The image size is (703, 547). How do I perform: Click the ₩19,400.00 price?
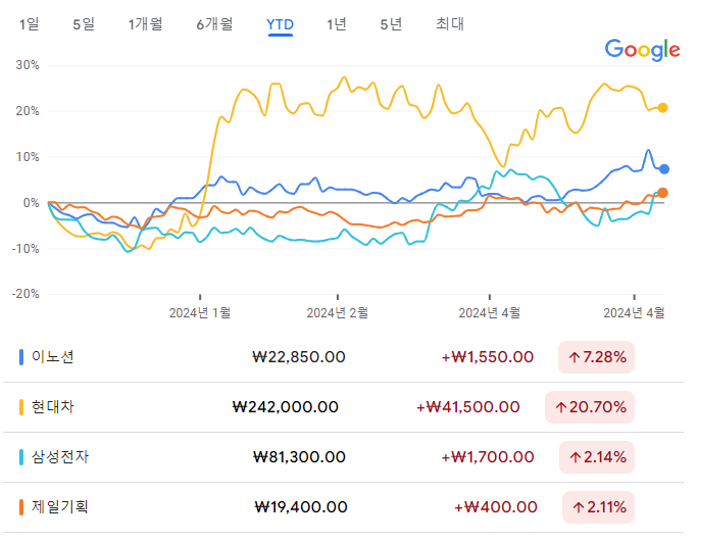(300, 507)
